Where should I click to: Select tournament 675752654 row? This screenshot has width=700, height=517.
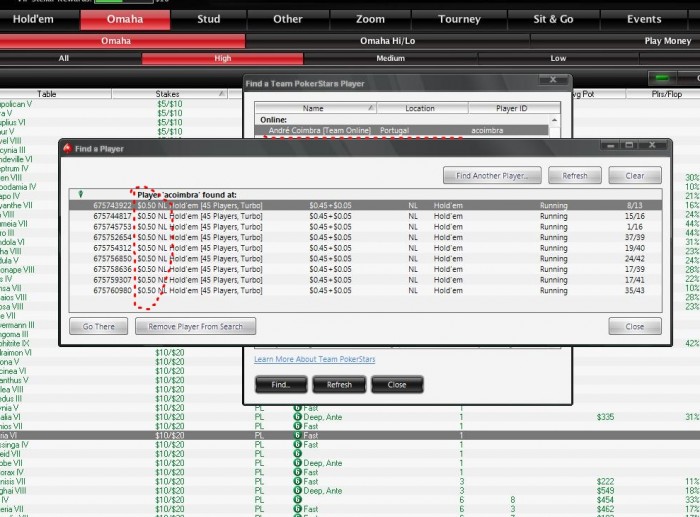(x=365, y=237)
